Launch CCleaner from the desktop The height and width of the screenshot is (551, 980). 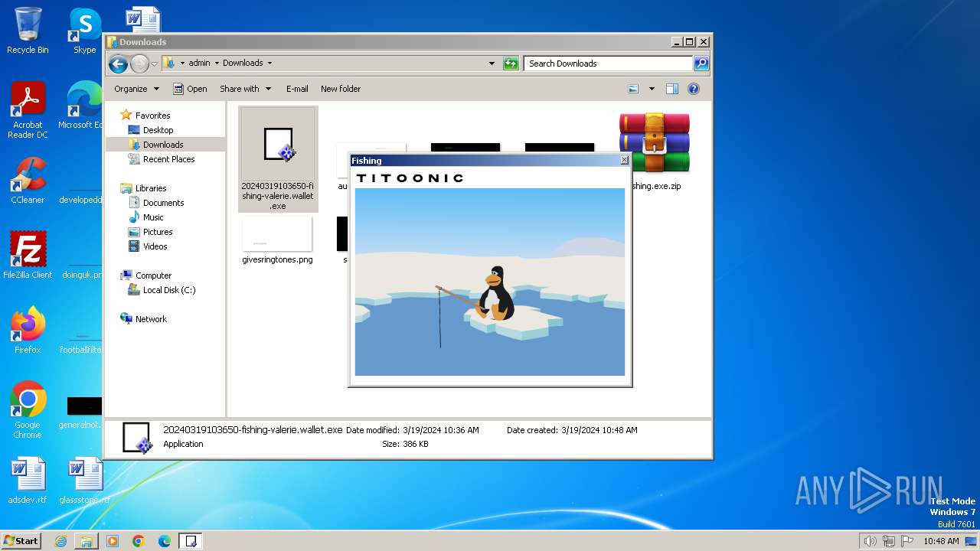tap(28, 181)
